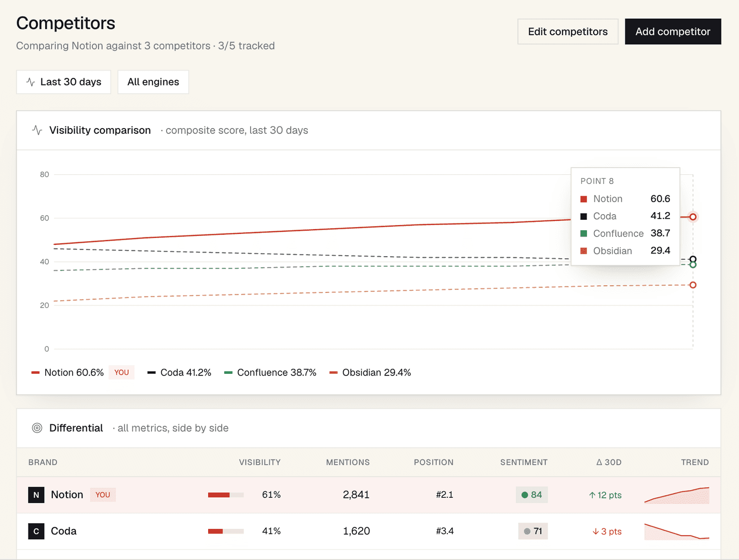Click Coda's sentiment badge 71
Image resolution: width=739 pixels, height=560 pixels.
click(x=533, y=531)
